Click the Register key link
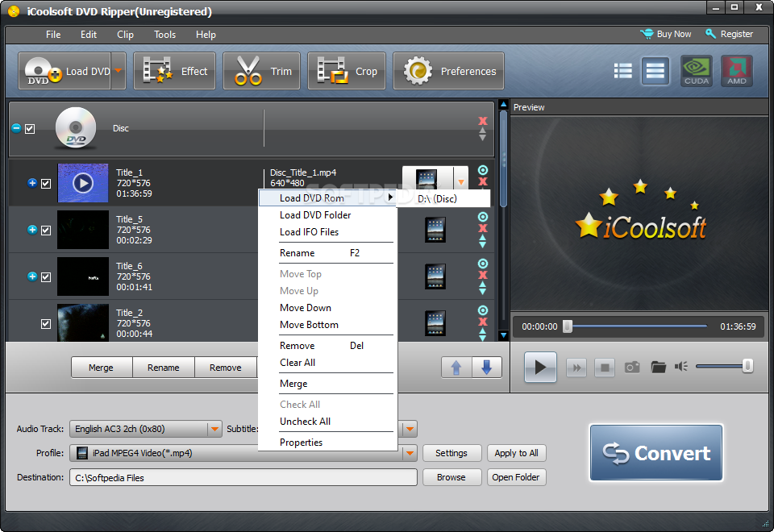 (x=730, y=34)
